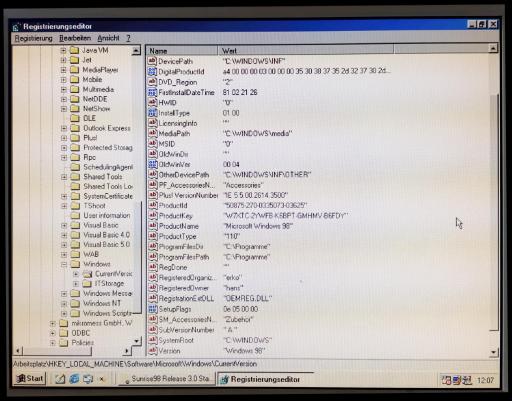The width and height of the screenshot is (512, 401).
Task: Select the open CurrentVersion folder icon
Action: (x=87, y=274)
